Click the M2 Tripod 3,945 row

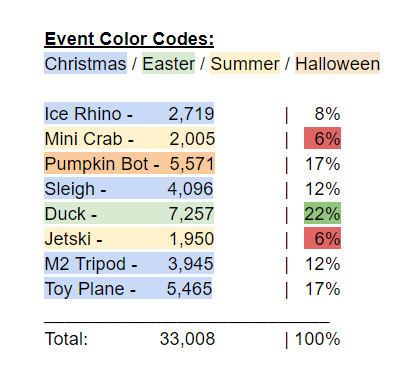coord(129,263)
